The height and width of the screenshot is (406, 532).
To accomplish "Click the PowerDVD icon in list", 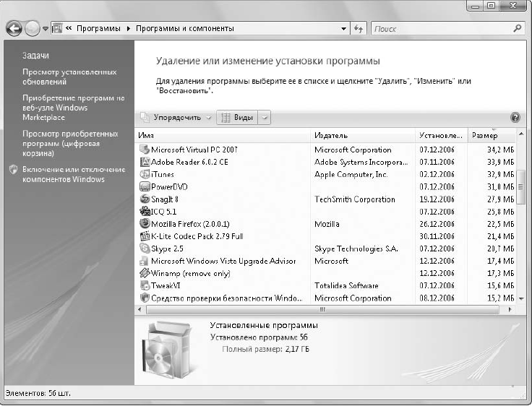I will click(145, 186).
